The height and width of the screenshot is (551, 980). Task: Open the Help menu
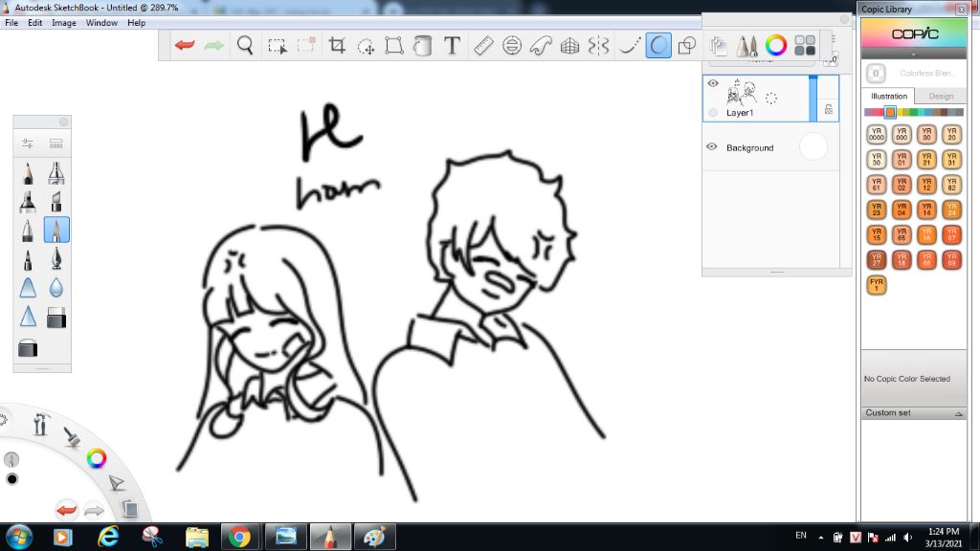[x=136, y=23]
